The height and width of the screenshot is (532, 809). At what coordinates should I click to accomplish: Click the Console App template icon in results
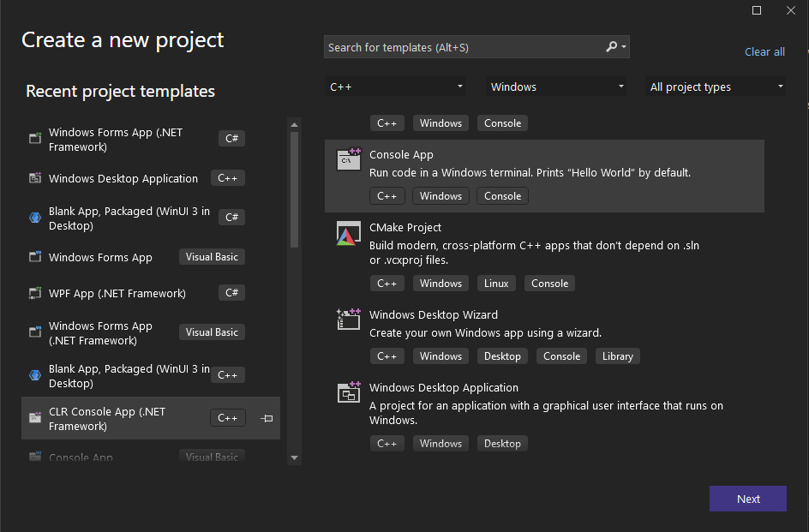[x=348, y=159]
